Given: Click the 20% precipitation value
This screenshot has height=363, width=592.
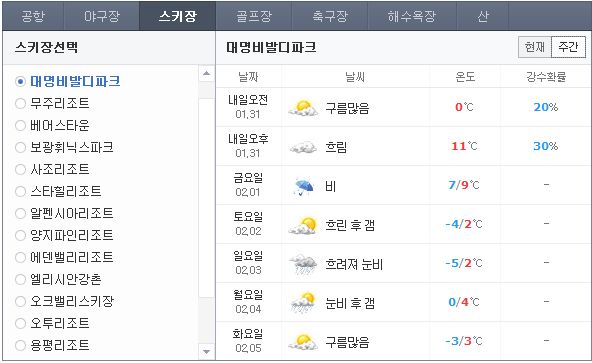Looking at the screenshot, I should (x=546, y=107).
